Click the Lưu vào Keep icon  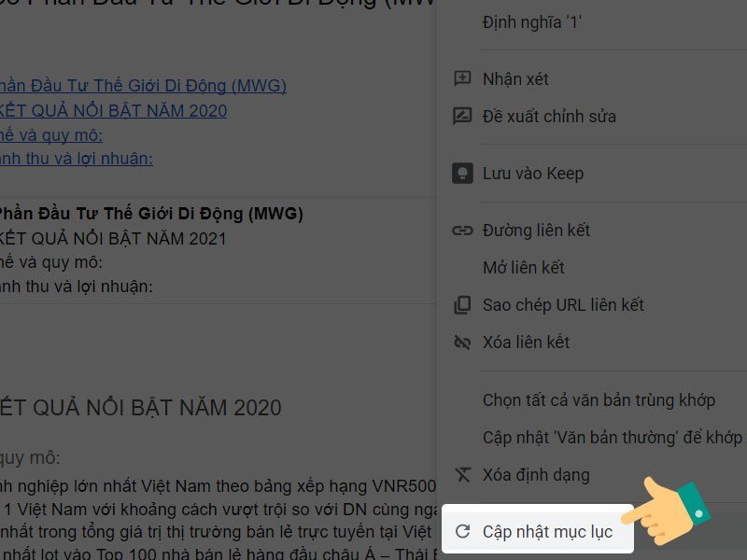[462, 173]
